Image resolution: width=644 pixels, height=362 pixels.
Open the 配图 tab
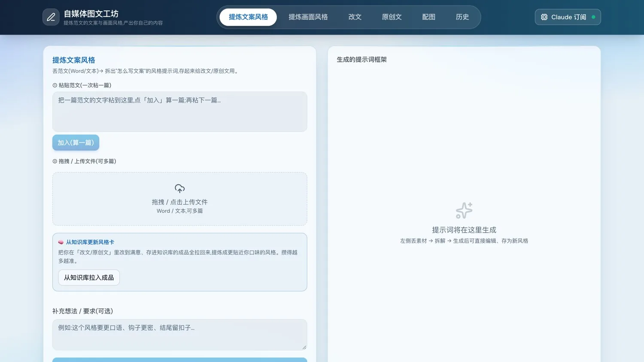point(429,17)
